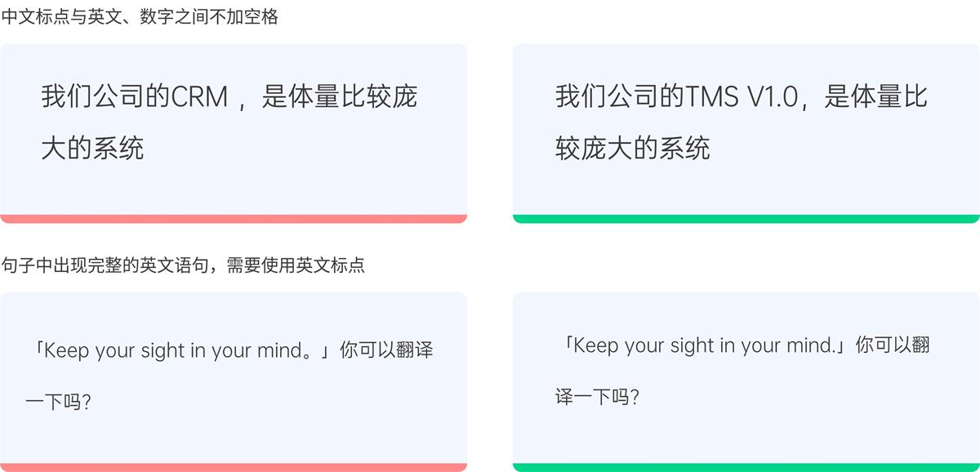The image size is (980, 472).
Task: Click the red bar under the CRM card
Action: [x=234, y=219]
